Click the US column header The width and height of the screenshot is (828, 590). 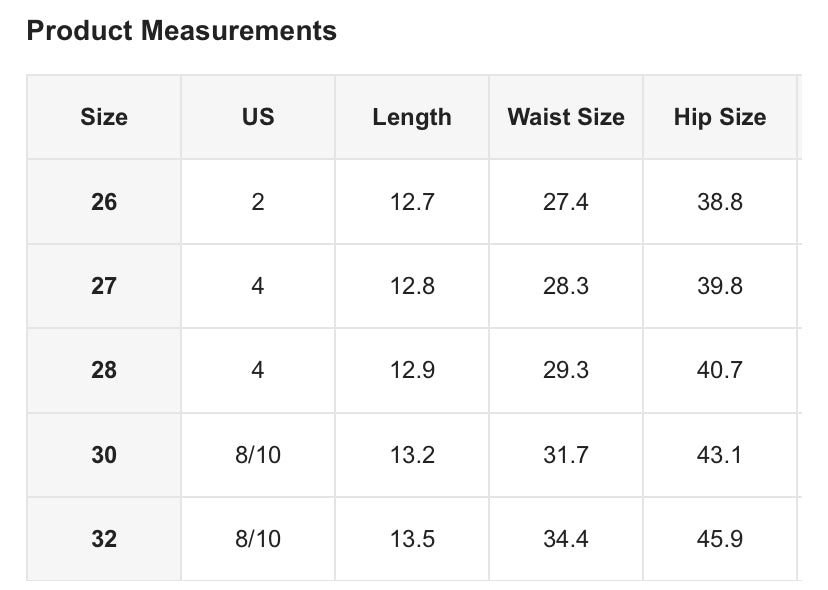coord(258,117)
